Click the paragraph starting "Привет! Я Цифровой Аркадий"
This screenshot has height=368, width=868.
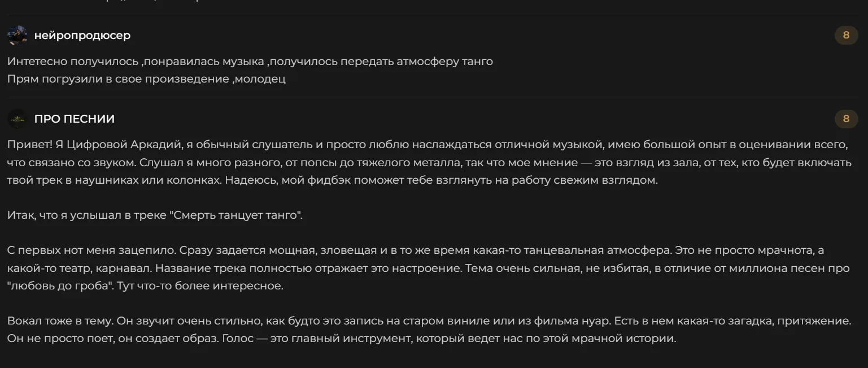pos(429,163)
